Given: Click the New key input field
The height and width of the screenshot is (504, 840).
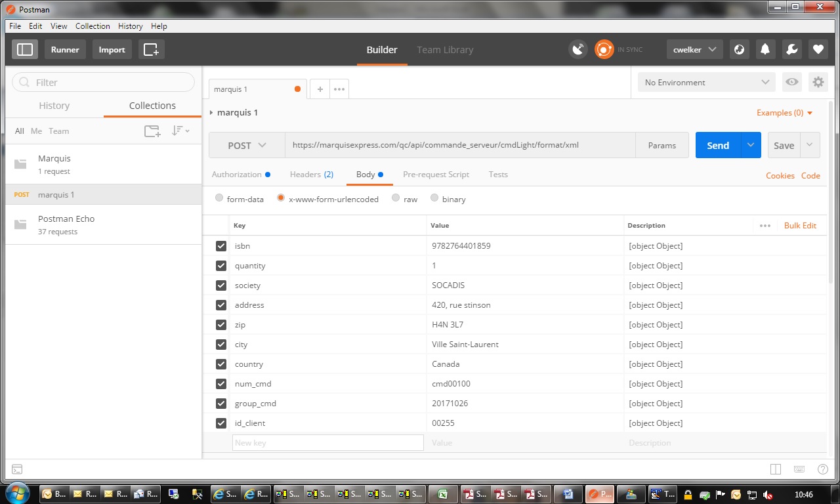Looking at the screenshot, I should [x=328, y=443].
